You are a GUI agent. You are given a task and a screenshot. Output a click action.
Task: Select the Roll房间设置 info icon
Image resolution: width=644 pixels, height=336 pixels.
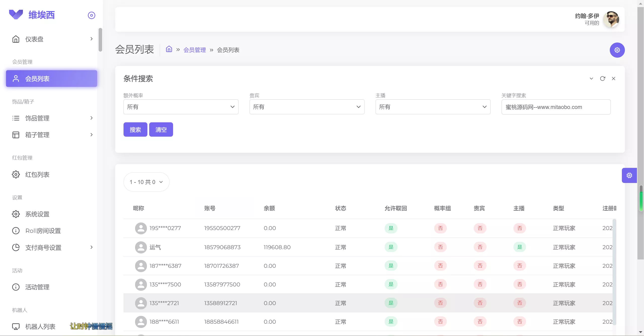click(16, 231)
